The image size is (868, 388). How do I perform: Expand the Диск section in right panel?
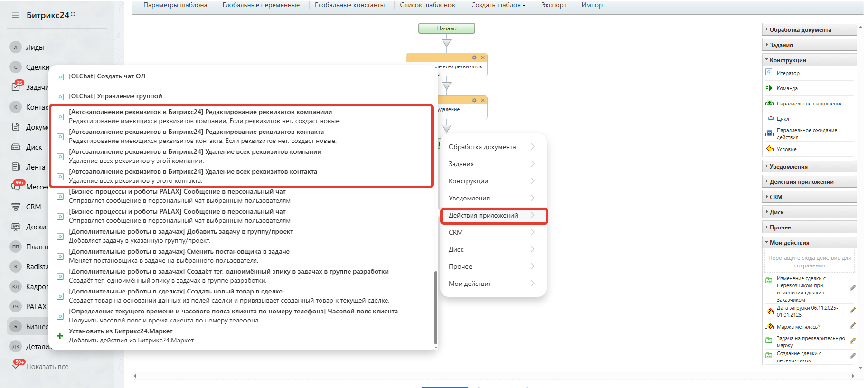[809, 212]
